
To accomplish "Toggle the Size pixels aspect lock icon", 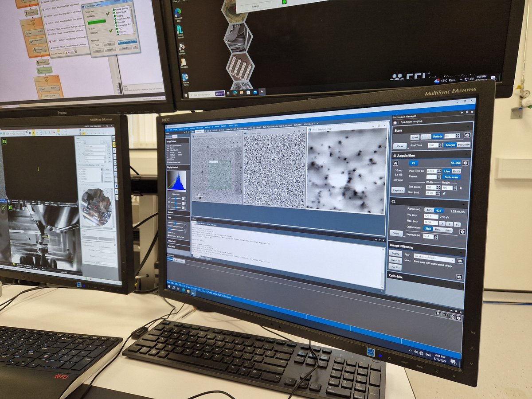I will coord(461,188).
